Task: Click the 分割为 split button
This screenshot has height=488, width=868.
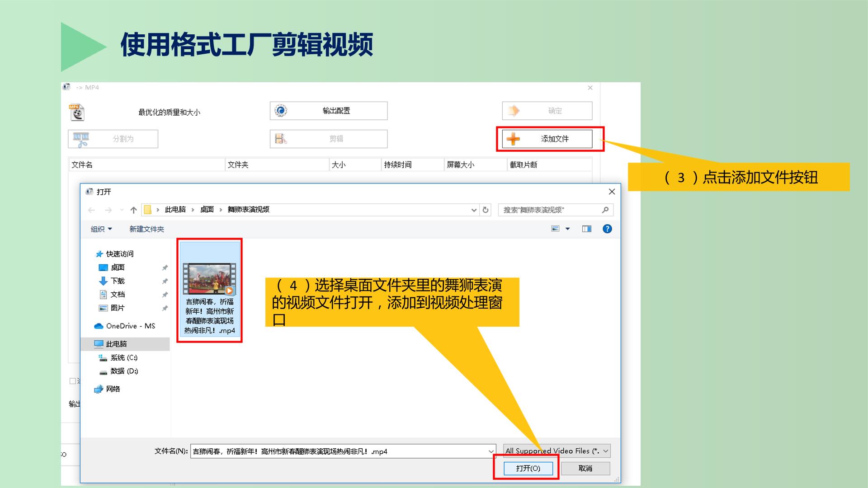Action: coord(113,139)
